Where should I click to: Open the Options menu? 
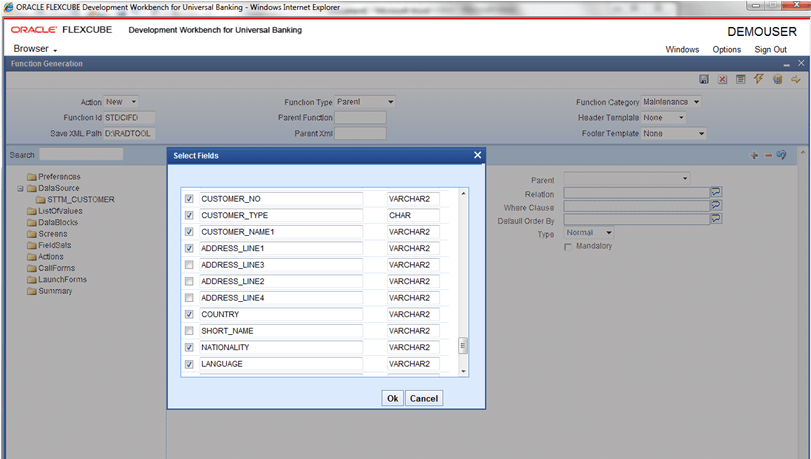(727, 50)
